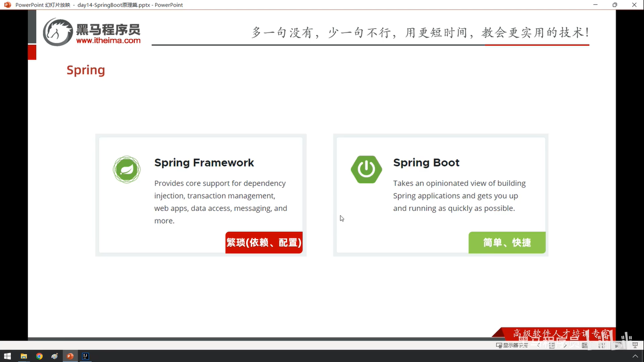
Task: Go to previous slide using left arrow
Action: pos(538,345)
